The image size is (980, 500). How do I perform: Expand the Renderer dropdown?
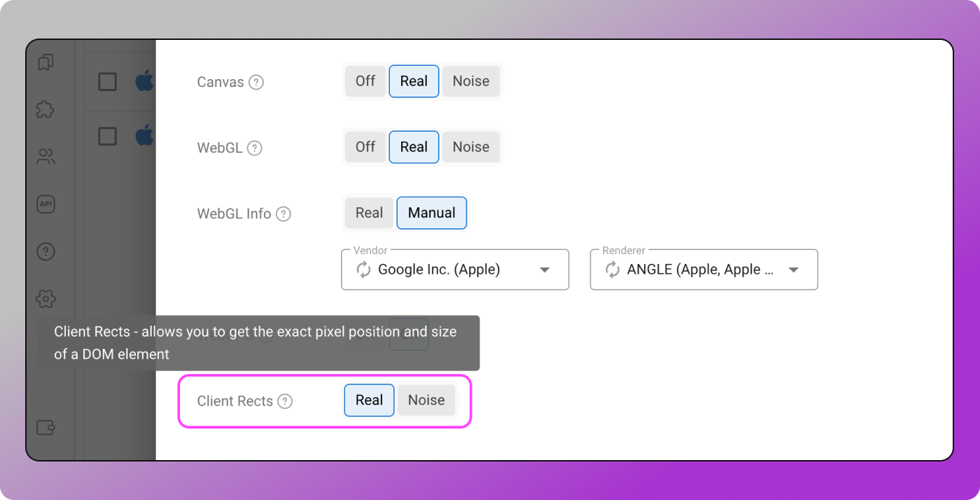794,270
